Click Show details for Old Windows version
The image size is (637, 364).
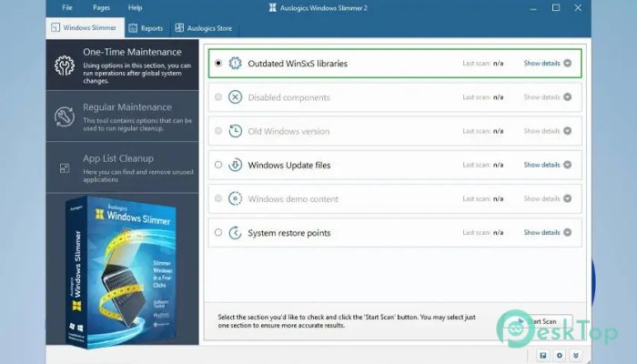coord(541,131)
